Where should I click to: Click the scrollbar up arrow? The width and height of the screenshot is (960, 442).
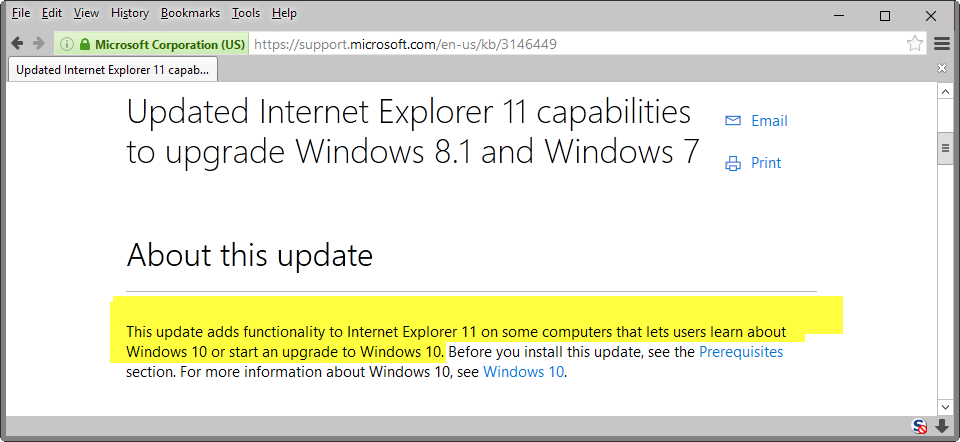[x=943, y=90]
